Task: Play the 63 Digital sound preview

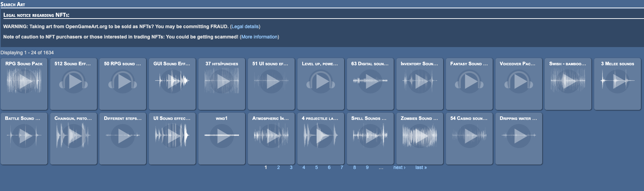Action: tap(370, 81)
